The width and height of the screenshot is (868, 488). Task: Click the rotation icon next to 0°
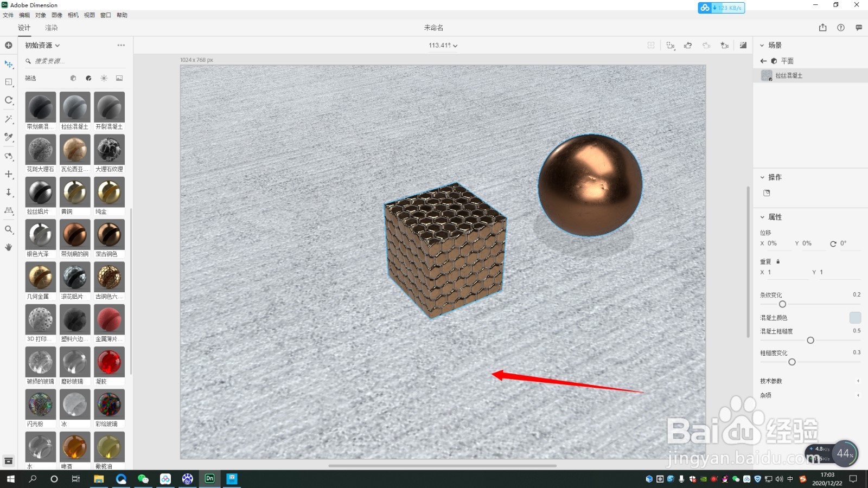833,243
